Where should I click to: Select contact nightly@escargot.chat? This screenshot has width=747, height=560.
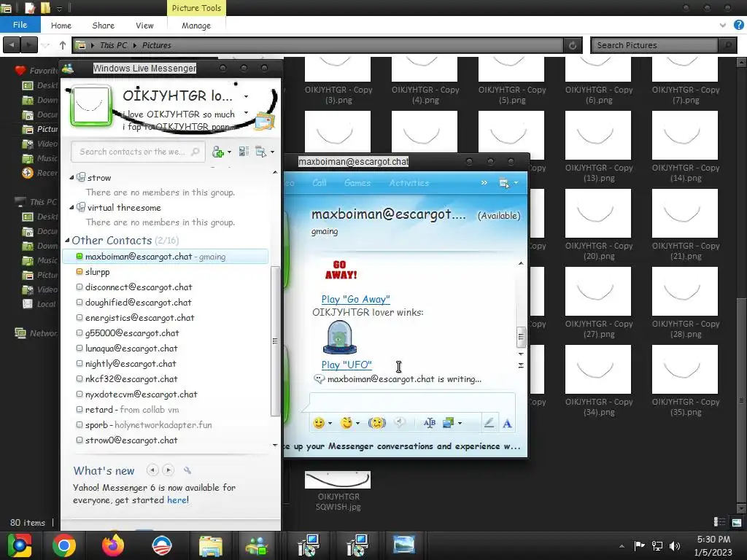click(131, 364)
